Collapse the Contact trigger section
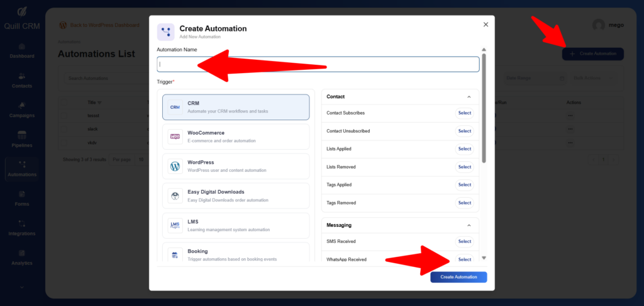This screenshot has width=644, height=306. [469, 97]
